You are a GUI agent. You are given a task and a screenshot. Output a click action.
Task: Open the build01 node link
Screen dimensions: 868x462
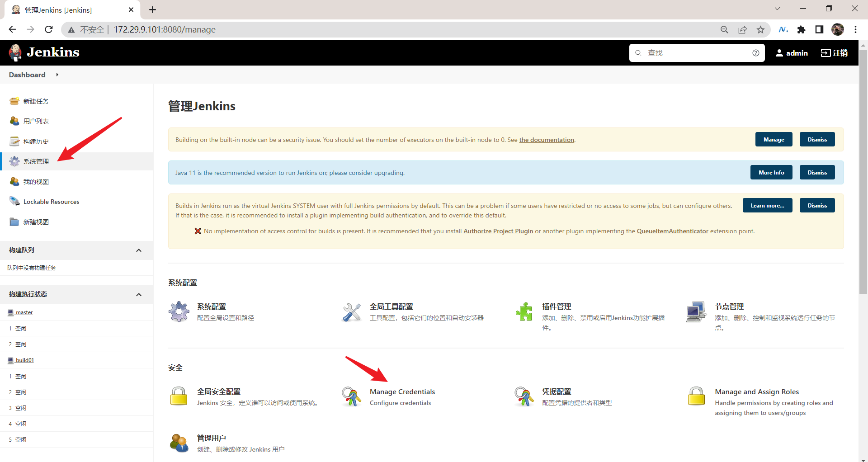[25, 360]
